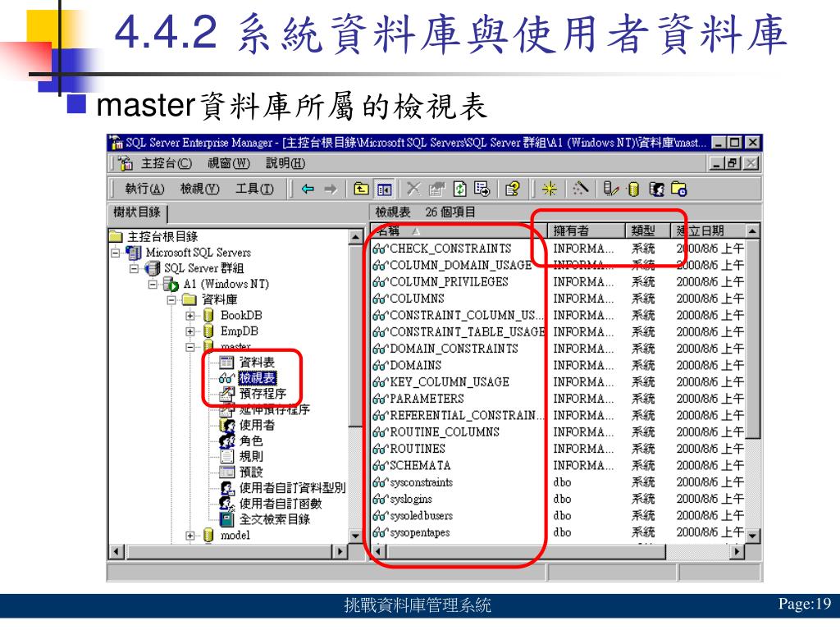Open Help via question mark icon

coord(512,189)
